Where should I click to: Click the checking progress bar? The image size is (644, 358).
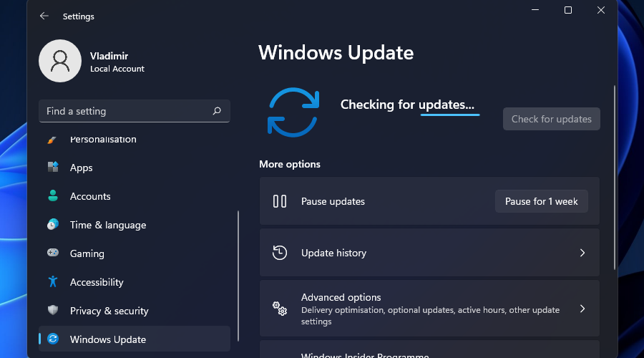pos(450,115)
